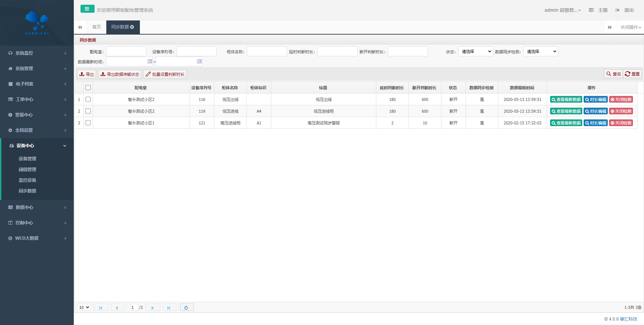Click the left double-arrow tab scroll icon

click(x=80, y=28)
